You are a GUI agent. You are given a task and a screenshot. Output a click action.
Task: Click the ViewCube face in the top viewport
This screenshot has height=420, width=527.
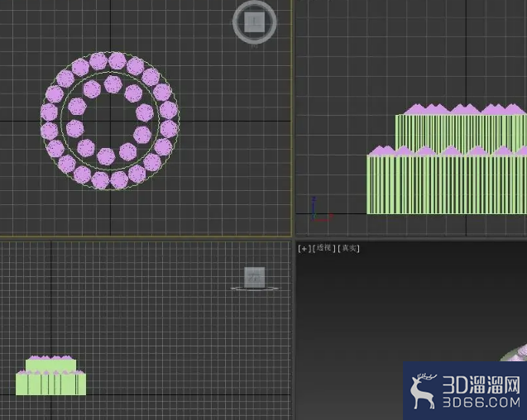pos(255,22)
